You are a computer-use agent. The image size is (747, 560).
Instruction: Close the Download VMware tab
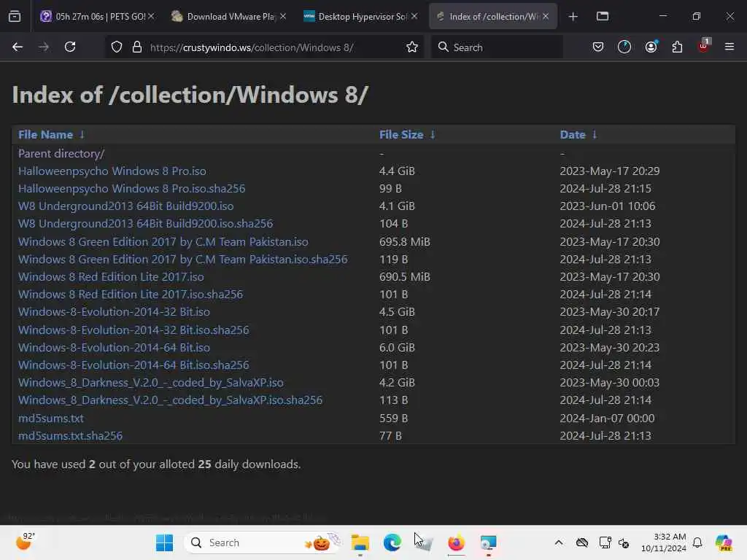[283, 17]
